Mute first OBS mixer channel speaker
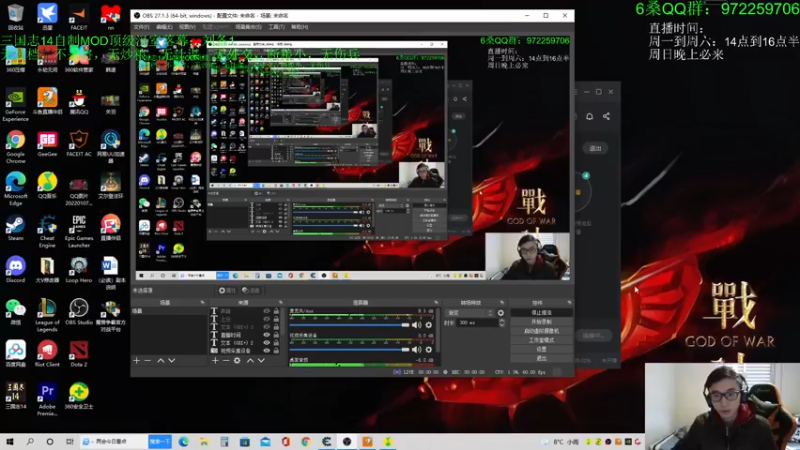 coord(416,325)
